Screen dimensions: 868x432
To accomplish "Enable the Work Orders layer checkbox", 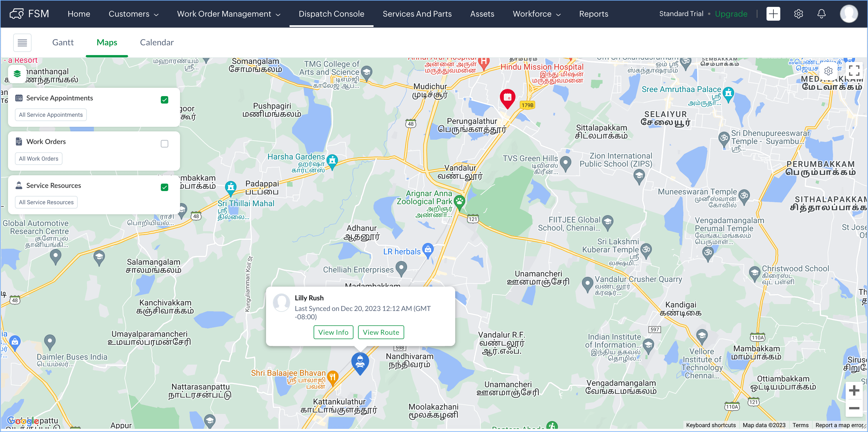I will tap(165, 144).
